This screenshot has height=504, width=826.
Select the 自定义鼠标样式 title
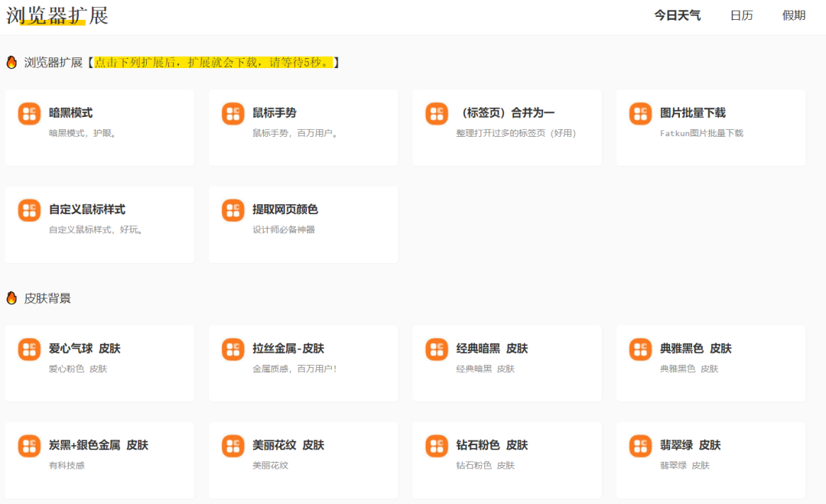tap(87, 210)
